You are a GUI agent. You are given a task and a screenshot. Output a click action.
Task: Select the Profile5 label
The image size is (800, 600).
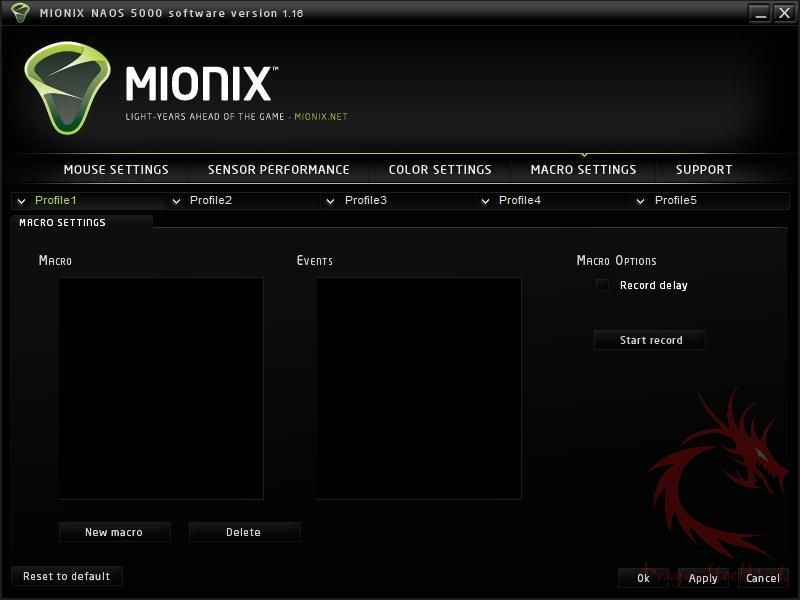point(676,200)
